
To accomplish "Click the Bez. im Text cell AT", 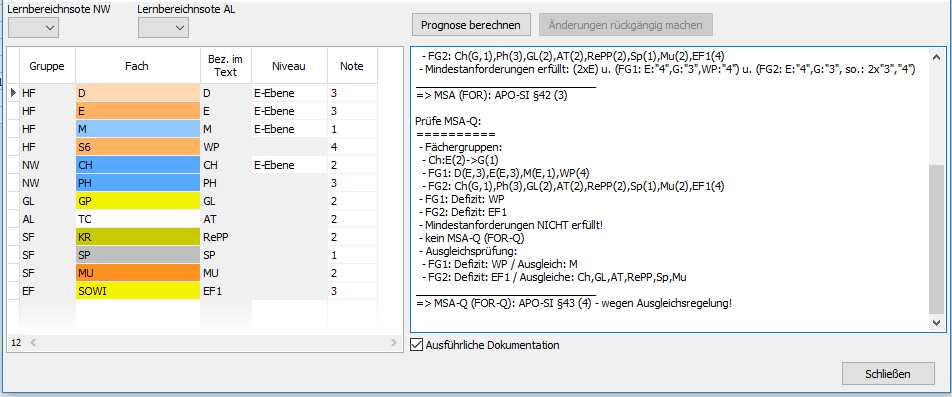I will (x=226, y=218).
